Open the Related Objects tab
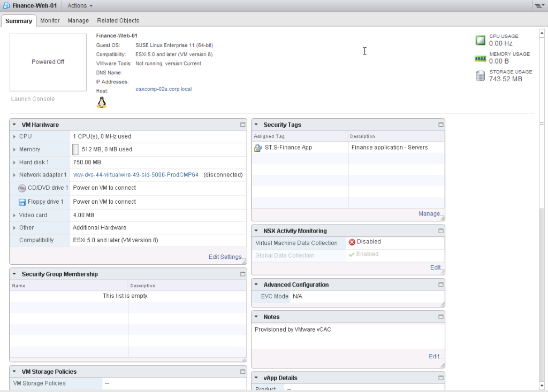Image resolution: width=548 pixels, height=392 pixels. pyautogui.click(x=118, y=21)
